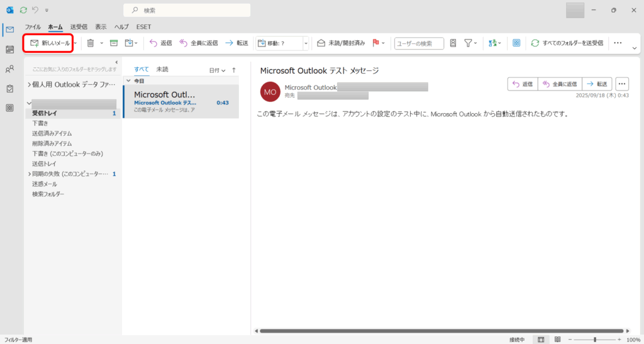The width and height of the screenshot is (644, 344).
Task: Click 返信 button in reading pane
Action: coord(523,84)
